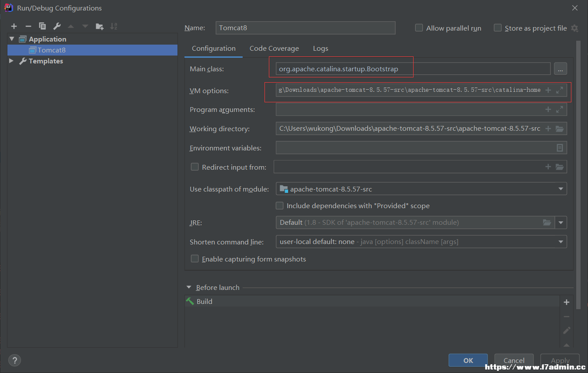Open Store as project file gear settings
Screen dimensions: 588x373
click(x=574, y=28)
